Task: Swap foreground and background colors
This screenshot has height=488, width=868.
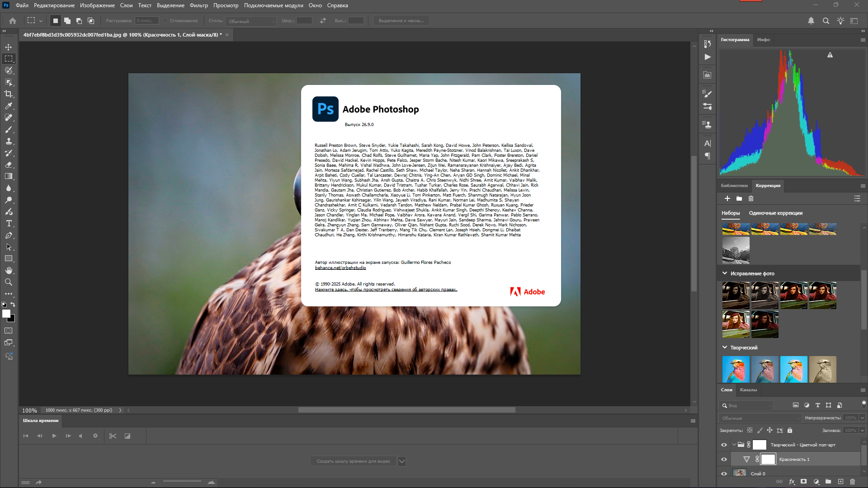Action: 13,305
